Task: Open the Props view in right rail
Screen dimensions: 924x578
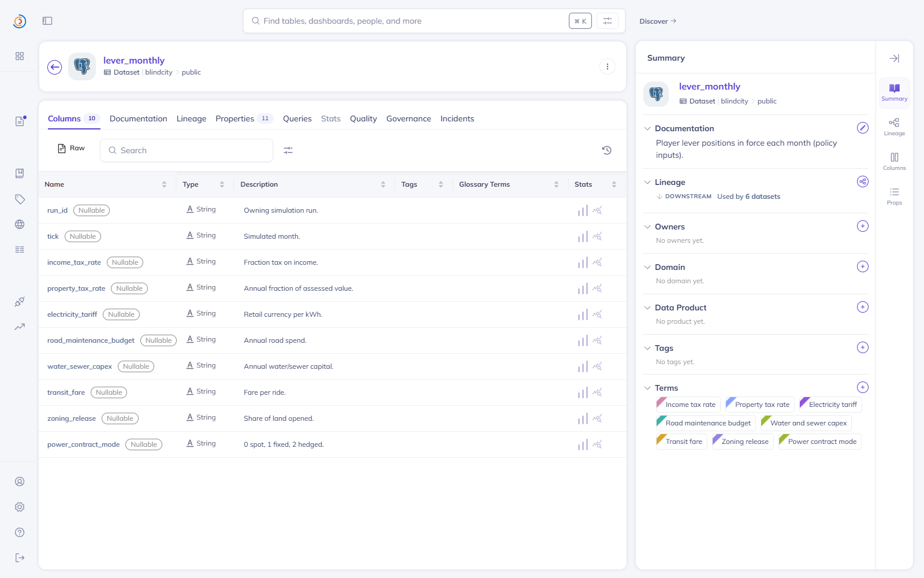Action: tap(895, 197)
